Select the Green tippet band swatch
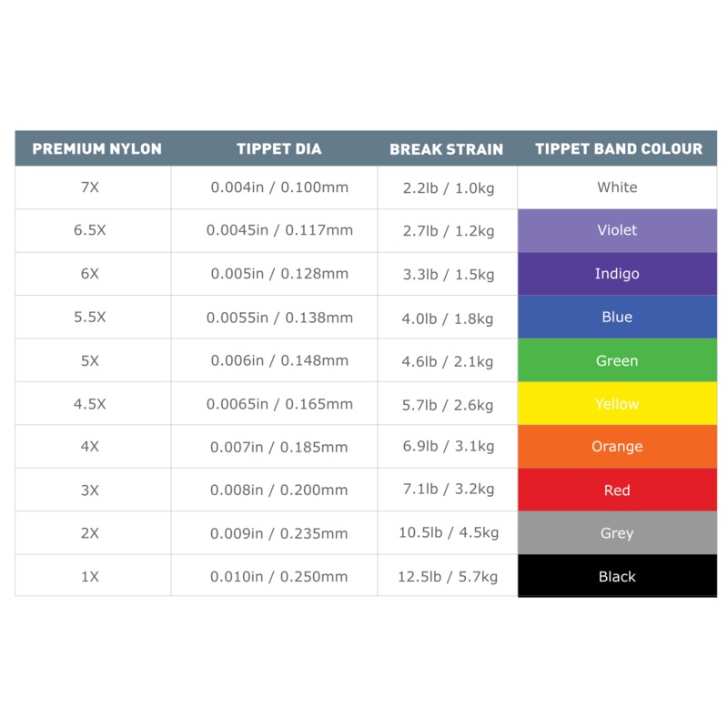The height and width of the screenshot is (728, 728). point(617,360)
